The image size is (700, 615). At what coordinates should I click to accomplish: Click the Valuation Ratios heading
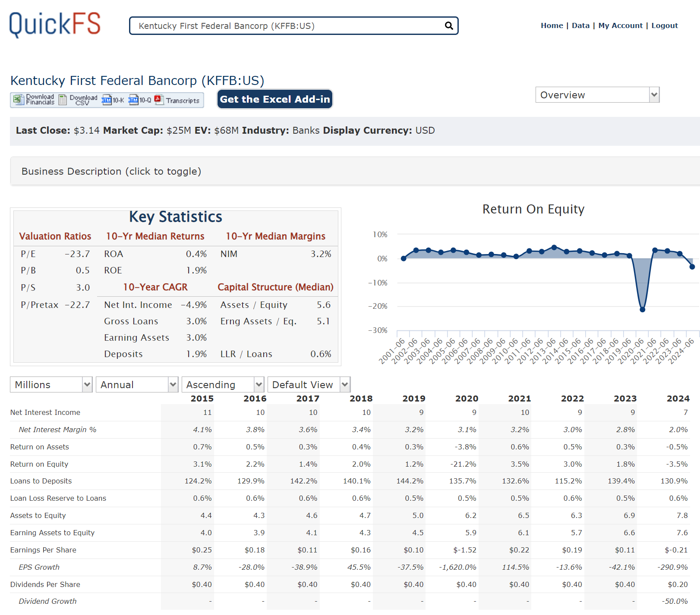(x=55, y=236)
